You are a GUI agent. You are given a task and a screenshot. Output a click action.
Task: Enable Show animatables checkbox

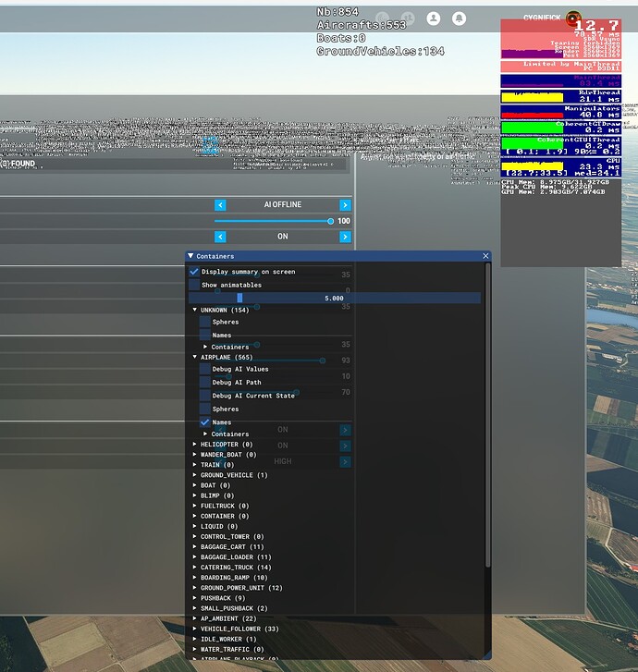point(194,285)
